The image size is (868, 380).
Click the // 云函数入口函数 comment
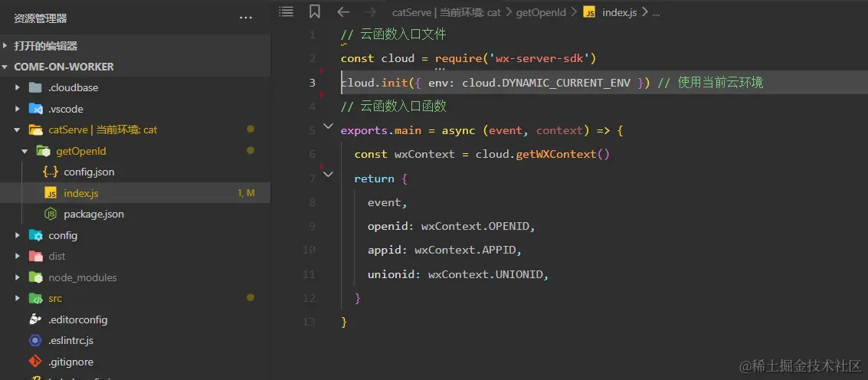pos(394,106)
